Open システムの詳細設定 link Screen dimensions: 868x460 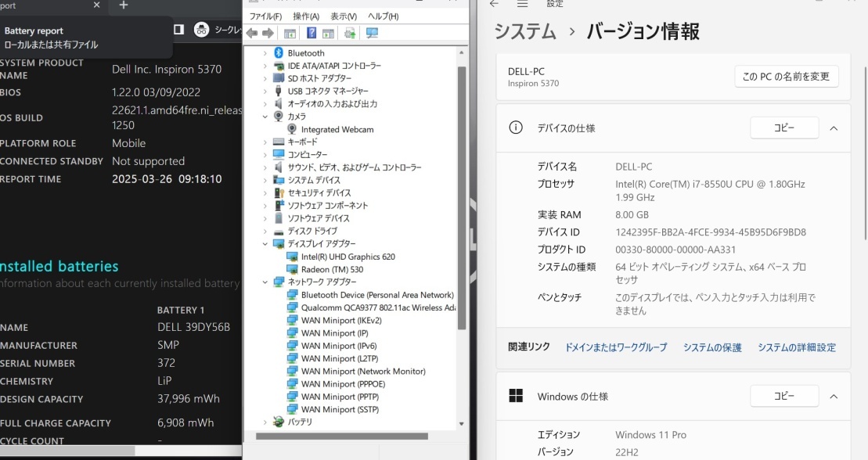coord(797,347)
